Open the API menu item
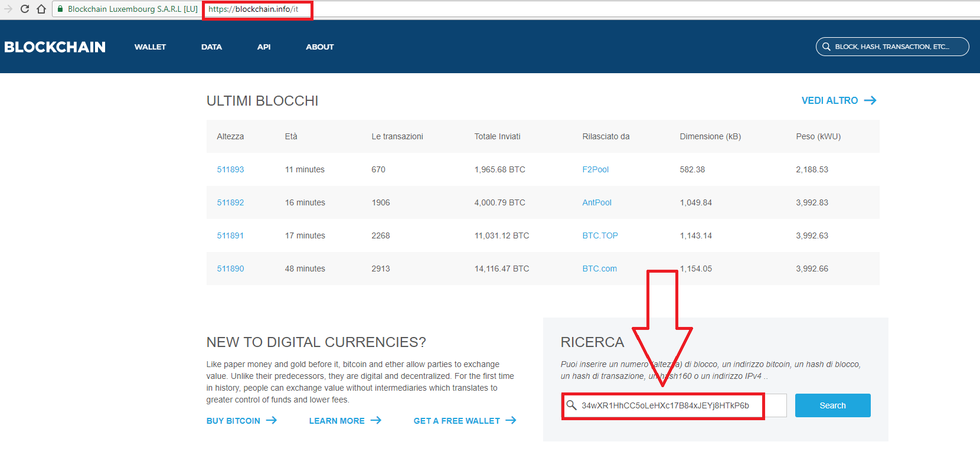The height and width of the screenshot is (468, 980). coord(264,47)
